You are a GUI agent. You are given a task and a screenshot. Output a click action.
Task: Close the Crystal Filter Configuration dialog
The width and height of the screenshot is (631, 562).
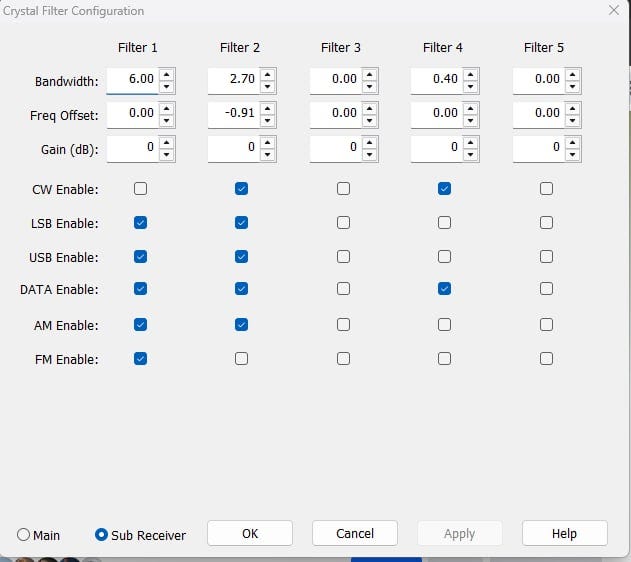[x=614, y=10]
